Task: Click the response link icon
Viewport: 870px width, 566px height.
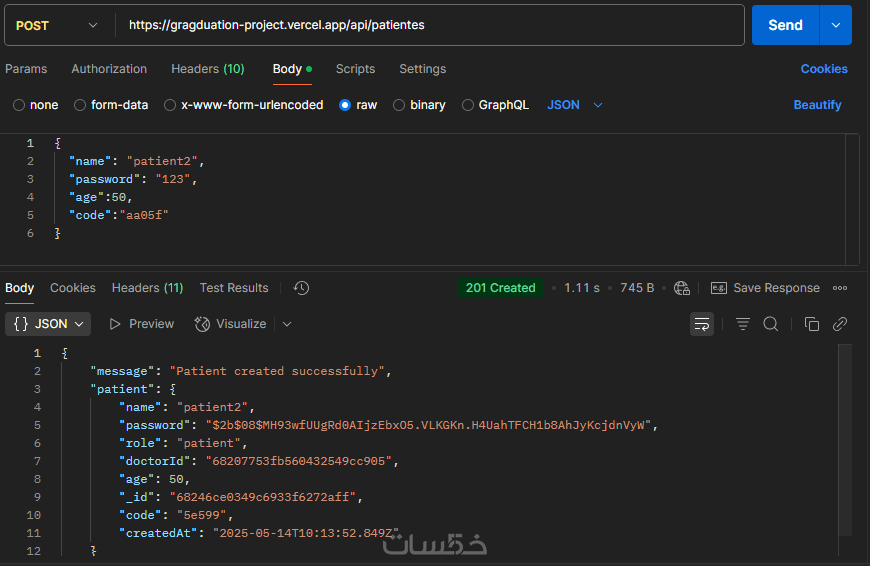Action: pos(840,324)
